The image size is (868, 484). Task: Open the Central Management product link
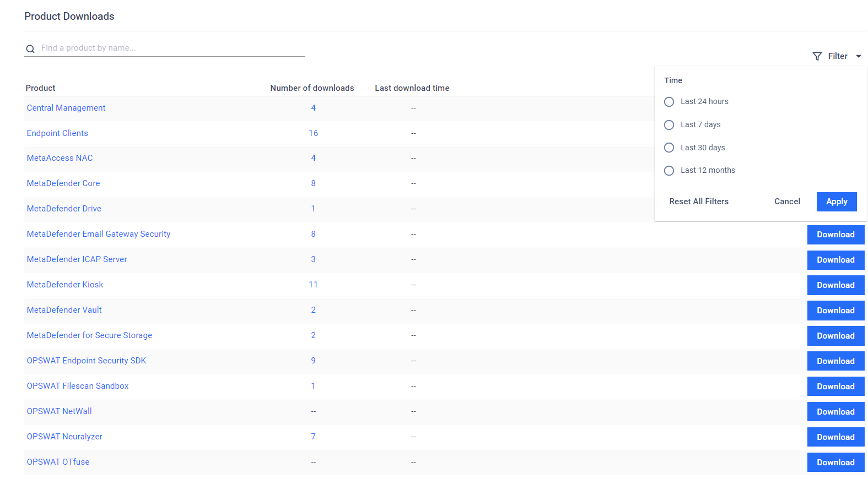click(x=66, y=108)
